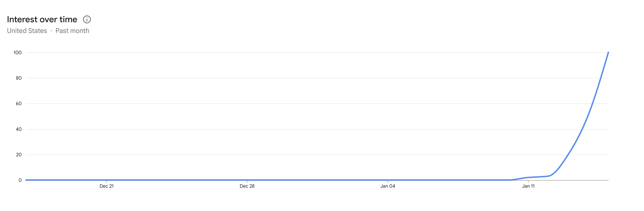Click the info icon beside Interest over time
Image resolution: width=644 pixels, height=211 pixels.
click(x=87, y=19)
